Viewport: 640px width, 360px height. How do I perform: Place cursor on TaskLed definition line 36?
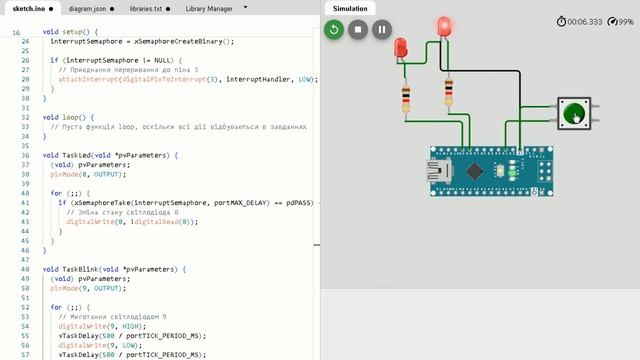[x=110, y=155]
